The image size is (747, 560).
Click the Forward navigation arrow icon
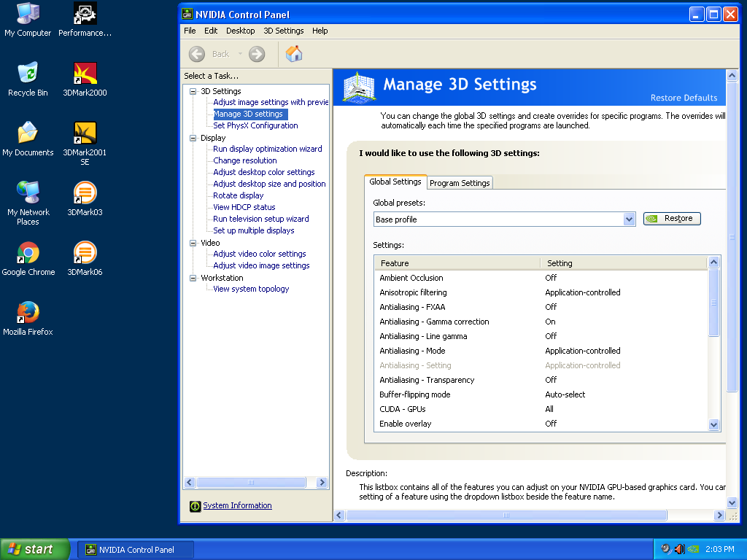pyautogui.click(x=257, y=54)
